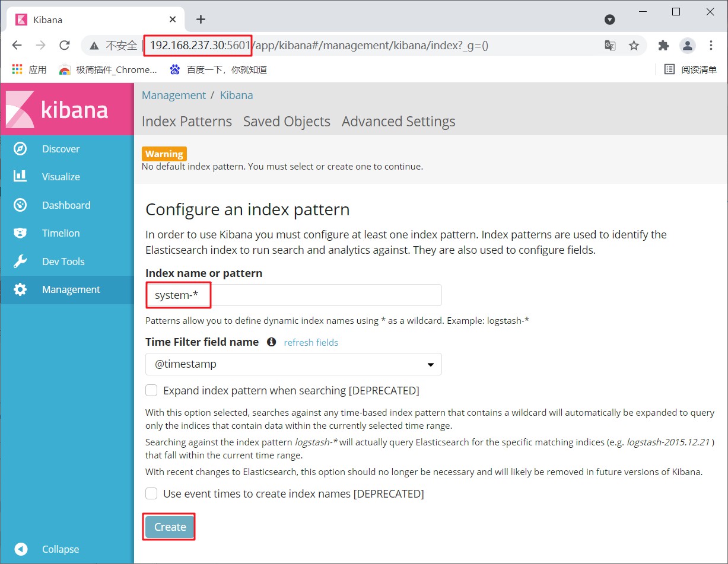Image resolution: width=728 pixels, height=564 pixels.
Task: Click the Index name or pattern field
Action: (294, 295)
